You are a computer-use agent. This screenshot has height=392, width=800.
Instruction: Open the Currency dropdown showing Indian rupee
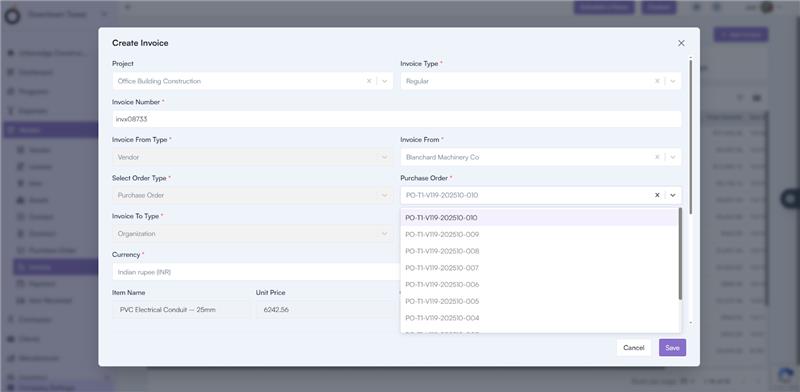click(256, 272)
